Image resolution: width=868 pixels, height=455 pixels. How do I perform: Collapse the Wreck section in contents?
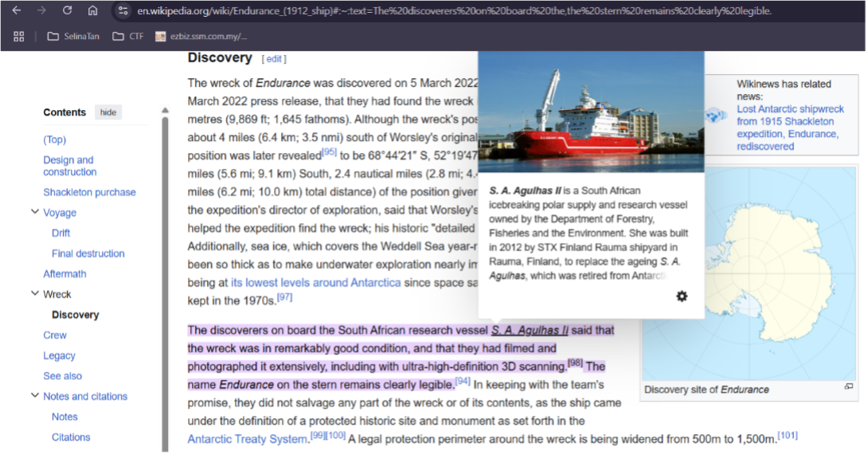click(35, 293)
